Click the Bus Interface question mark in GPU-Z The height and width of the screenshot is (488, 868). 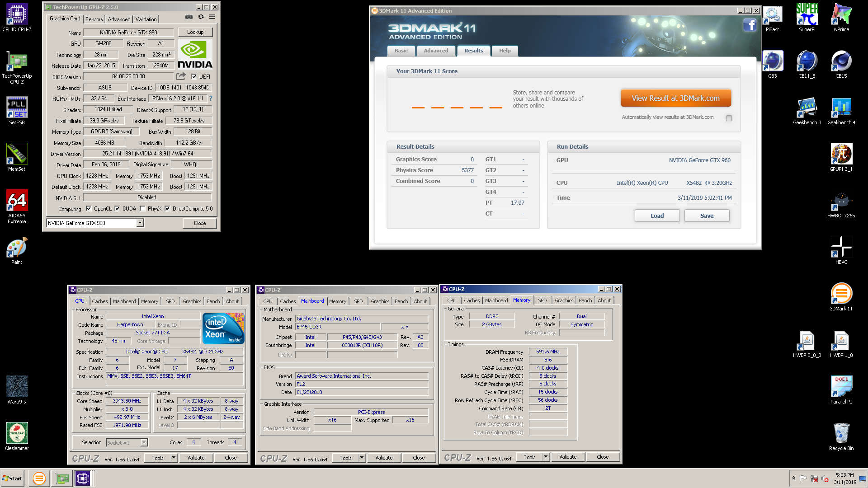(x=211, y=98)
